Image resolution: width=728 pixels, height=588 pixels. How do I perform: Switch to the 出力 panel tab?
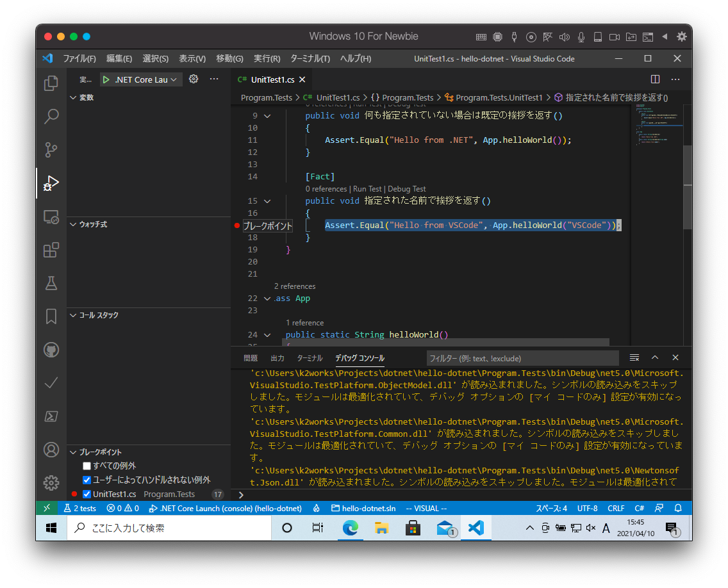pos(277,358)
